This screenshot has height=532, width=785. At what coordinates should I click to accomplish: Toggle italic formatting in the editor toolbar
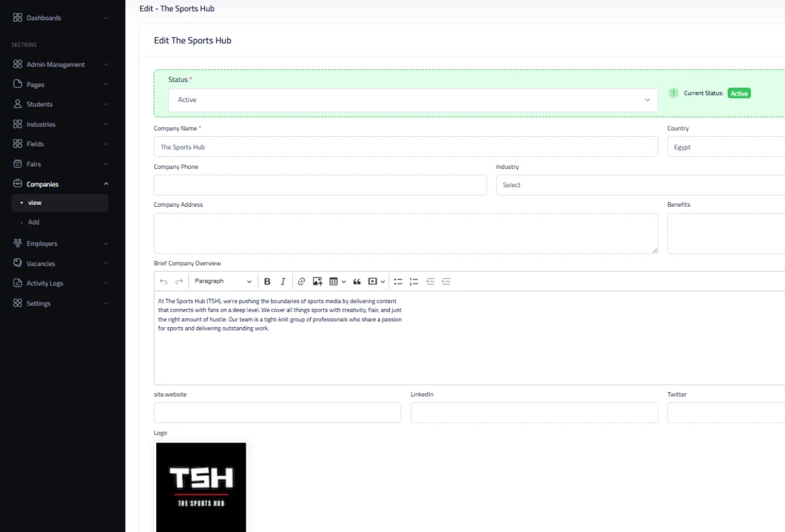[x=283, y=281]
